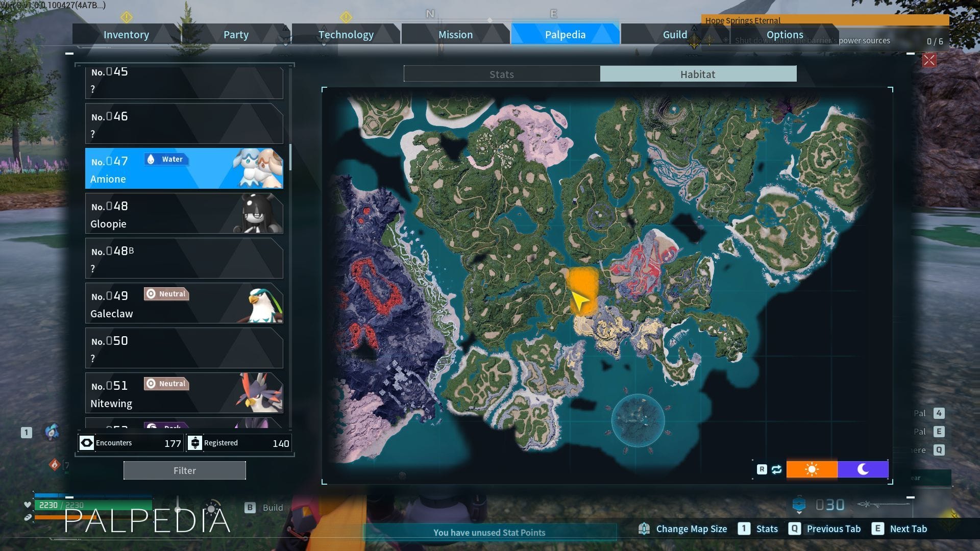The width and height of the screenshot is (980, 551).
Task: Select the Palpedia tab
Action: (x=565, y=34)
